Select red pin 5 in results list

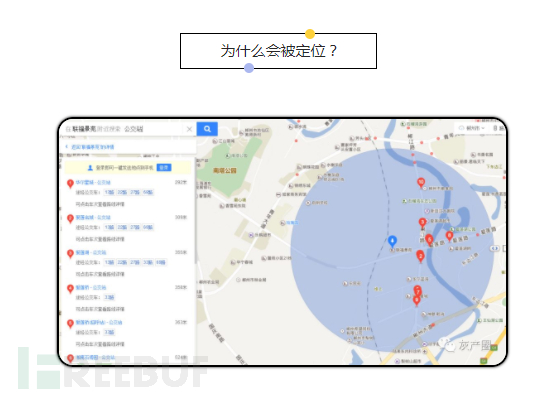click(x=70, y=323)
